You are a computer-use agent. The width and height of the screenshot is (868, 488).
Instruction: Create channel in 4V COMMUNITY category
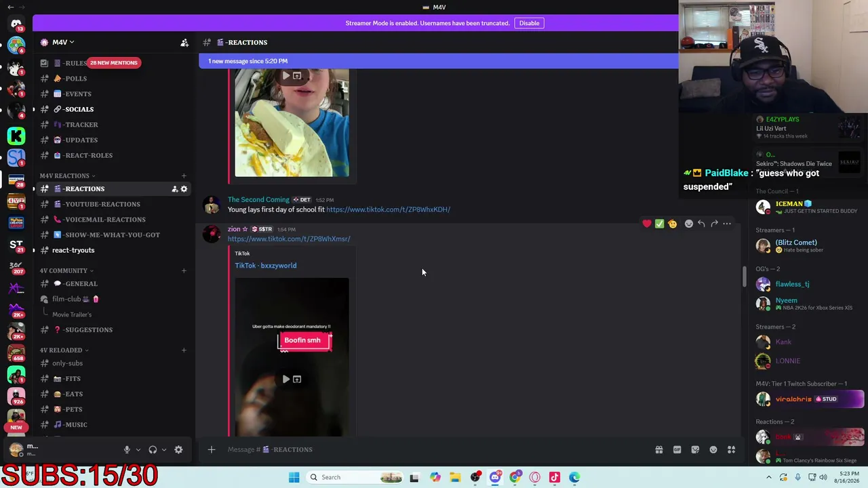[x=184, y=271]
